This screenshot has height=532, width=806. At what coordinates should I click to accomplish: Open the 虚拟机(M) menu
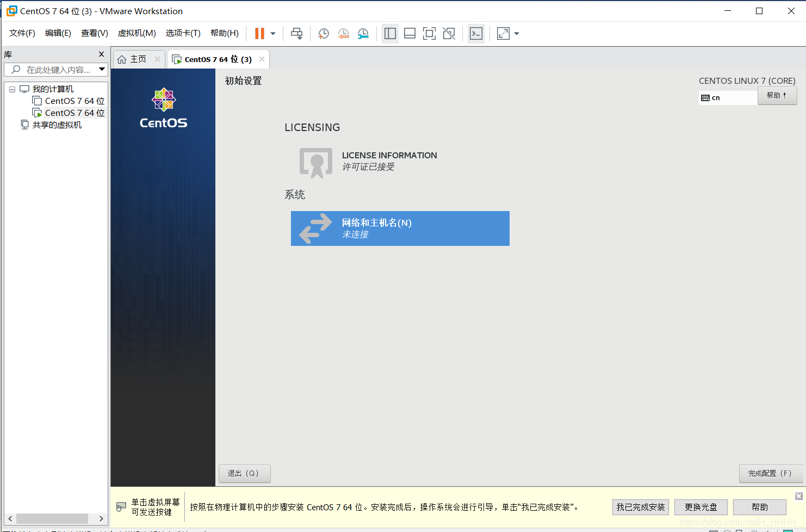point(137,33)
